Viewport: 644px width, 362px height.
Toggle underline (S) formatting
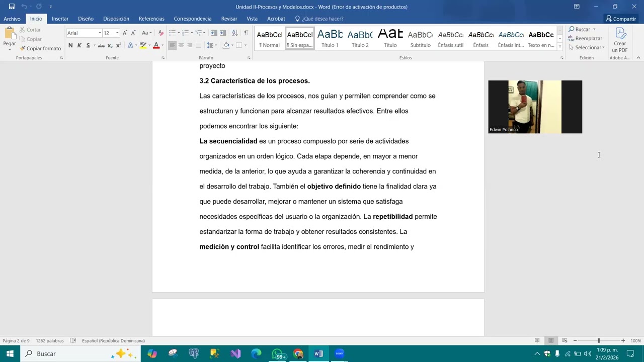[x=88, y=45]
